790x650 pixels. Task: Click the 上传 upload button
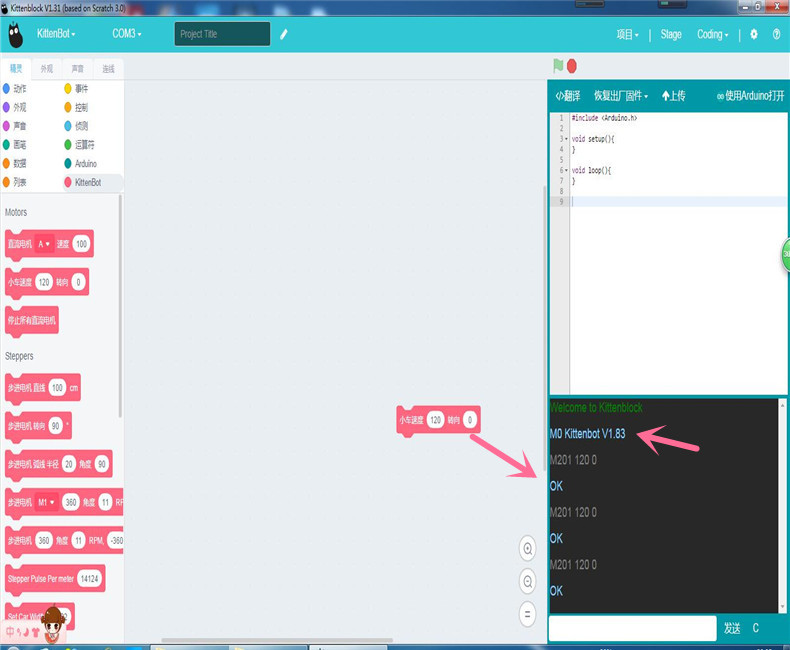click(x=674, y=96)
